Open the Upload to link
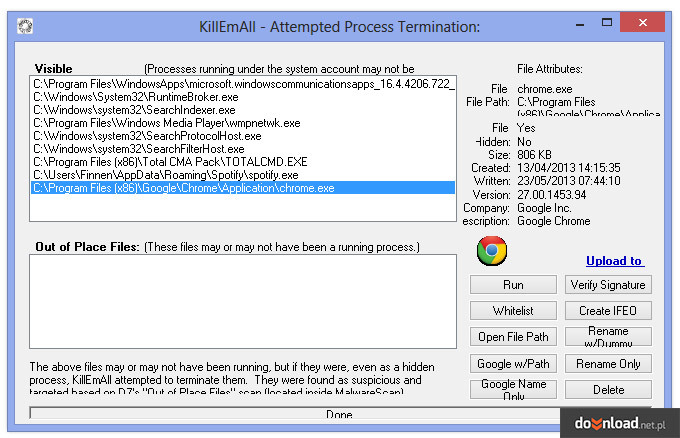Viewport: 680px width, 438px height. (615, 261)
